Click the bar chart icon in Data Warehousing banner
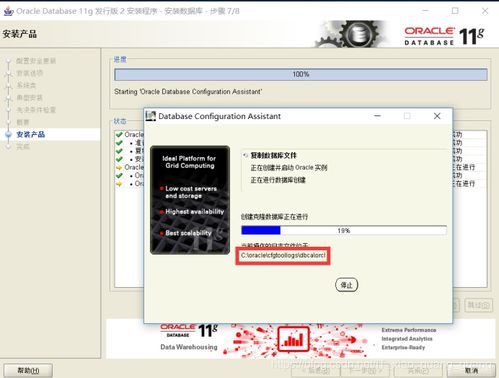 [x=293, y=339]
